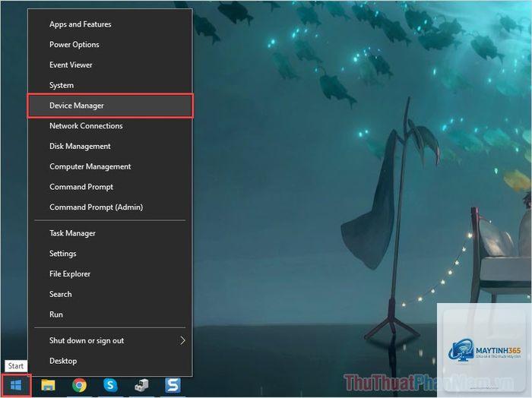Launch Disk Management
The image size is (532, 398).
click(x=110, y=146)
